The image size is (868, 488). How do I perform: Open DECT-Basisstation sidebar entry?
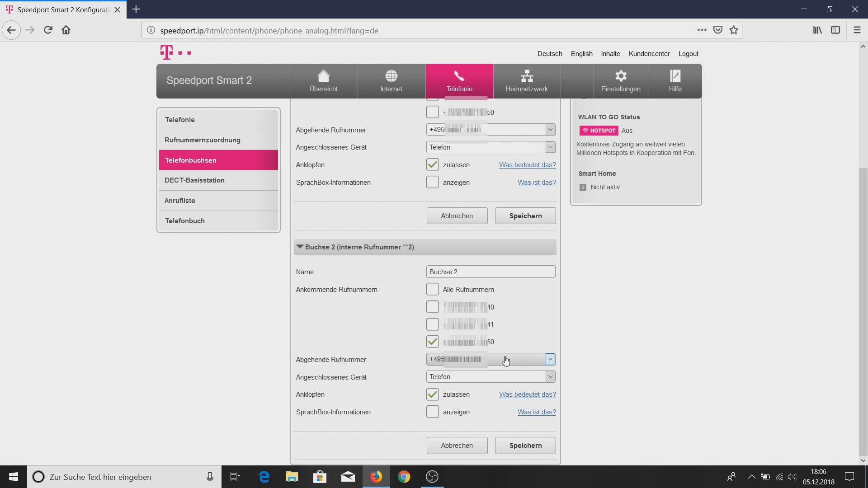(x=218, y=180)
